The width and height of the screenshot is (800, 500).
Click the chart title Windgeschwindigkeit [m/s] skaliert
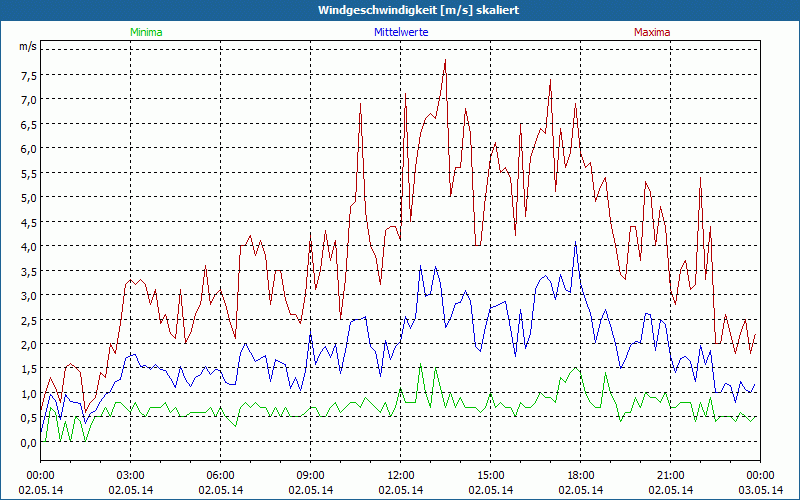coord(418,10)
